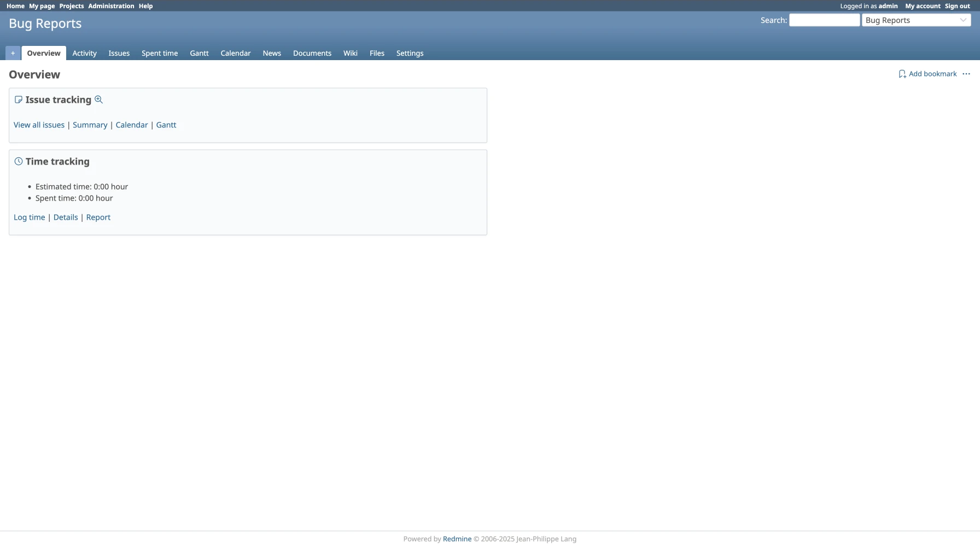Expand the Bug Reports project dropdown
The width and height of the screenshot is (980, 546).
point(916,20)
